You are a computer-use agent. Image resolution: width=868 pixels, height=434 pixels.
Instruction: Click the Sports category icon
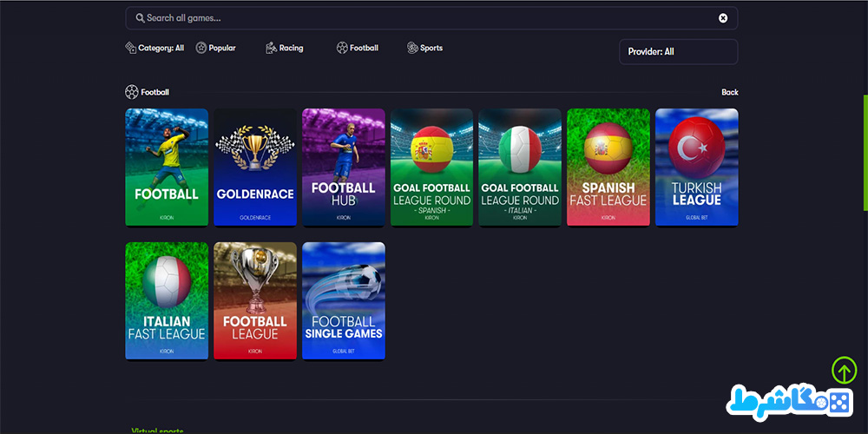412,48
